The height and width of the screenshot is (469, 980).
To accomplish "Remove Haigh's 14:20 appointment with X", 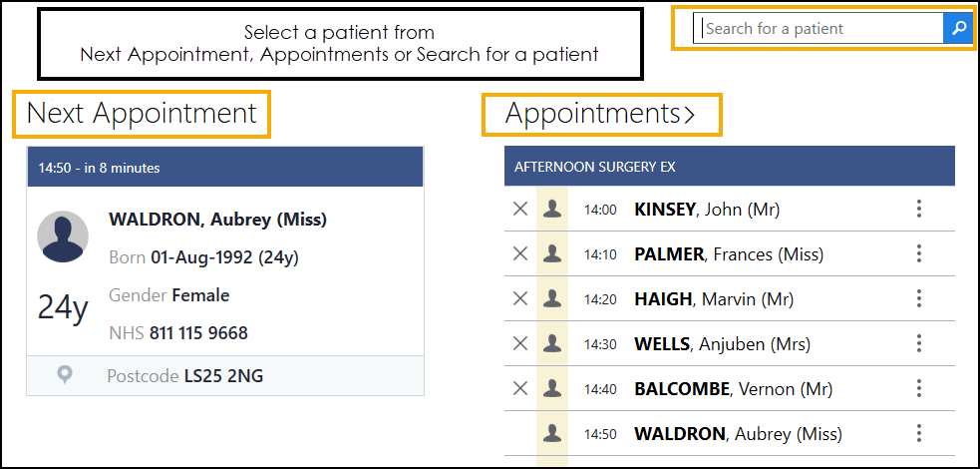I will pyautogui.click(x=519, y=299).
